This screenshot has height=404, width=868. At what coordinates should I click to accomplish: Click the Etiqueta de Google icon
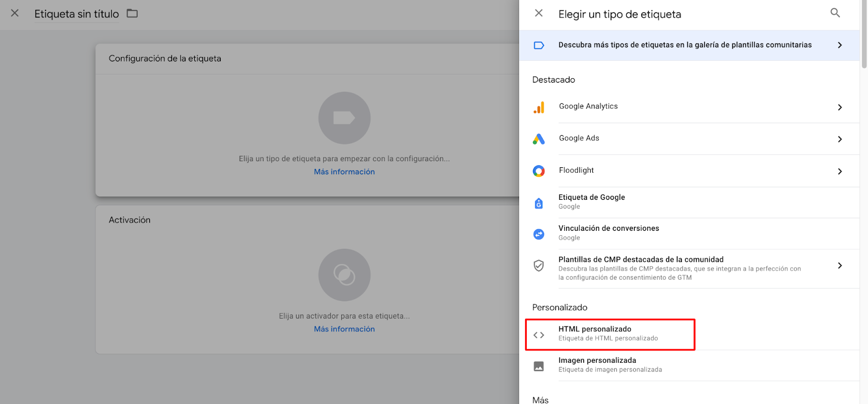point(539,203)
